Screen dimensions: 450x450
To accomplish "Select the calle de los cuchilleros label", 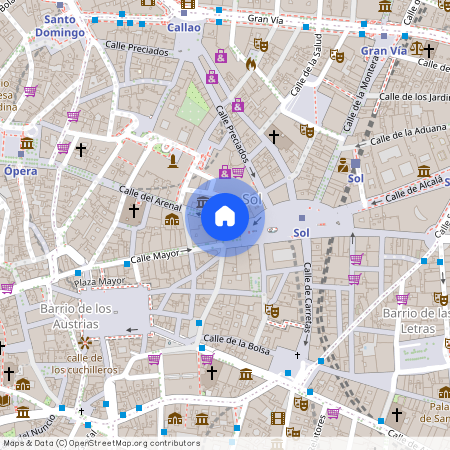I will 84,364.
